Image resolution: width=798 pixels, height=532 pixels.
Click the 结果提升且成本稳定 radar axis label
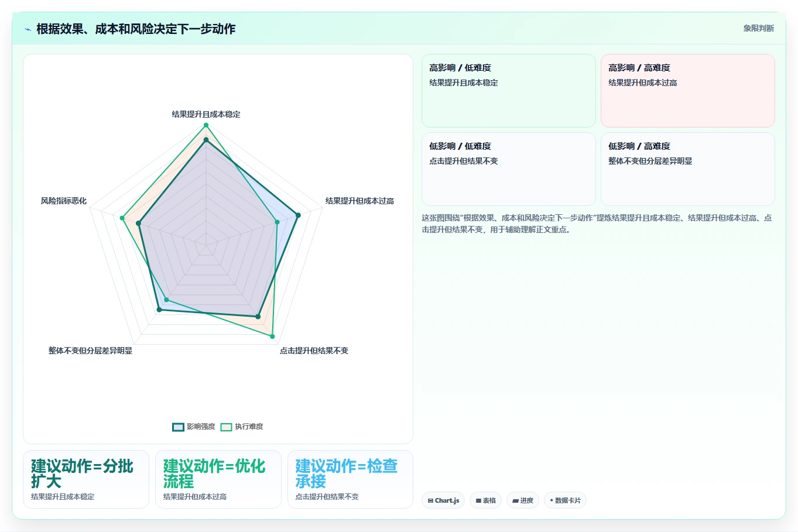(206, 114)
